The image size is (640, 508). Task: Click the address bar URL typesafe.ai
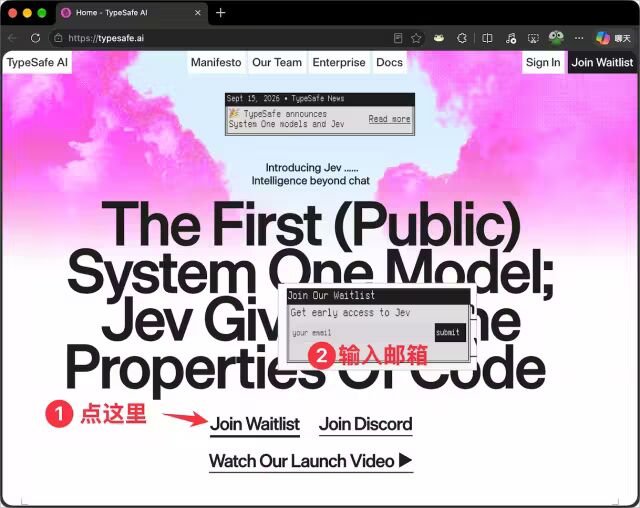[106, 38]
